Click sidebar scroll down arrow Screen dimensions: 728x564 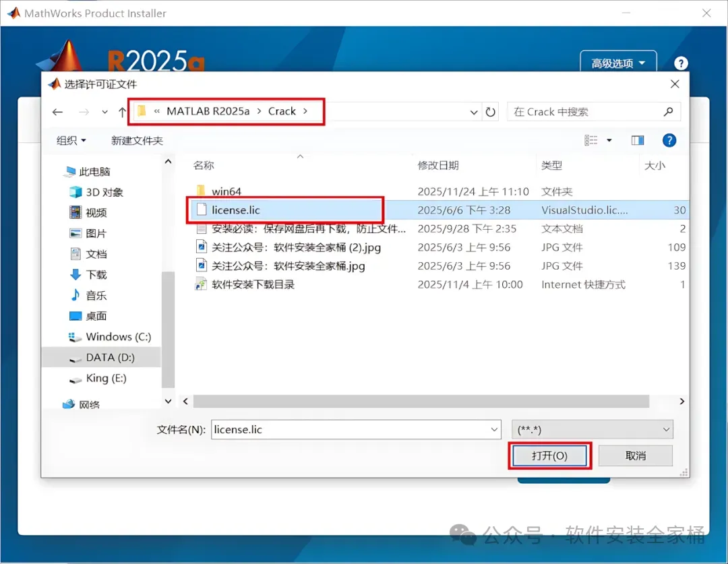coord(168,401)
